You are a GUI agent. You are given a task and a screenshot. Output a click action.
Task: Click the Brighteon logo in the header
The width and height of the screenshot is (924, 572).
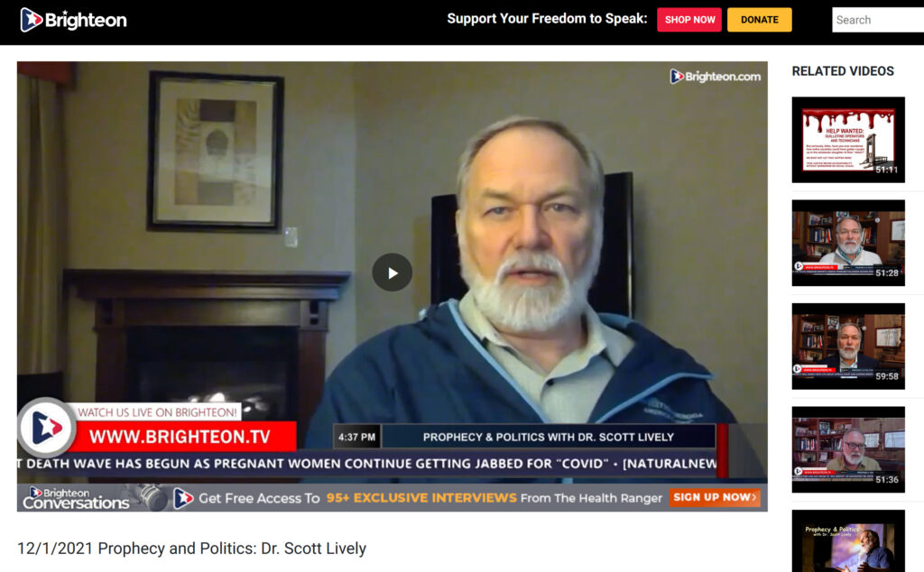[x=73, y=20]
